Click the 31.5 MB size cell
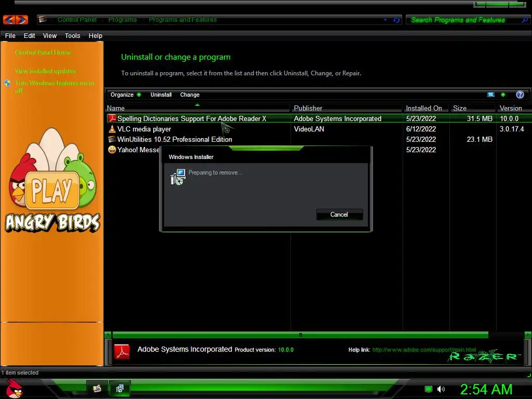This screenshot has width=532, height=399. [x=480, y=118]
